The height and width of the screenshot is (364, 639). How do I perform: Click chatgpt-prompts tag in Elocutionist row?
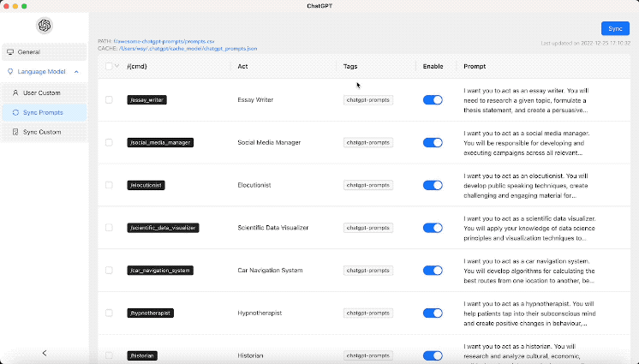[x=368, y=185]
